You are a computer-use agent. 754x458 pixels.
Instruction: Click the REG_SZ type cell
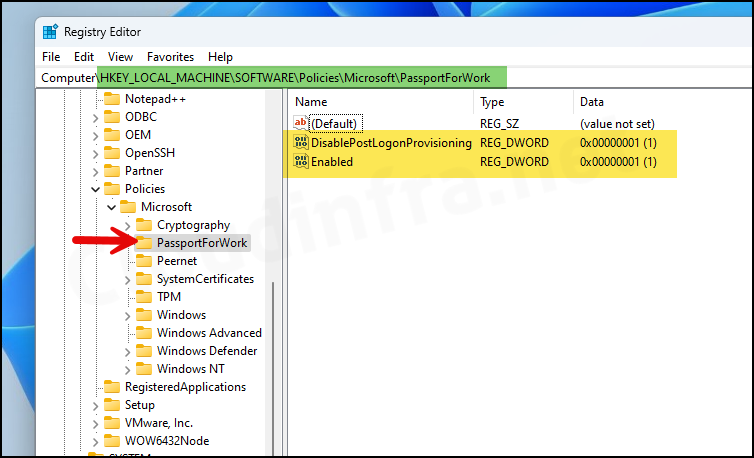[499, 124]
